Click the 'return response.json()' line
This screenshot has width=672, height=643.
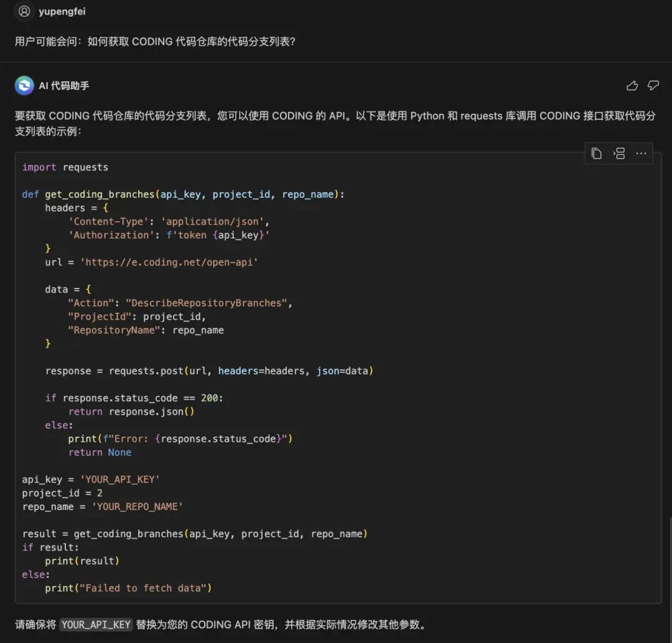click(131, 412)
